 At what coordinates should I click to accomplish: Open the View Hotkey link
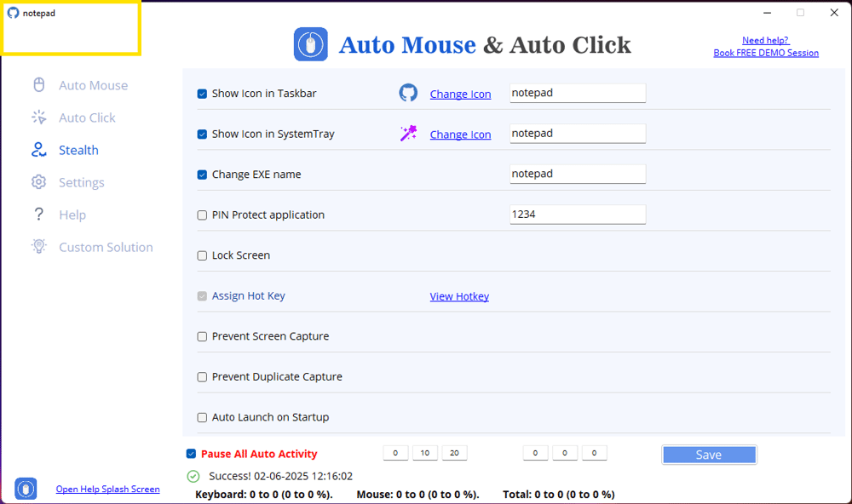(459, 296)
